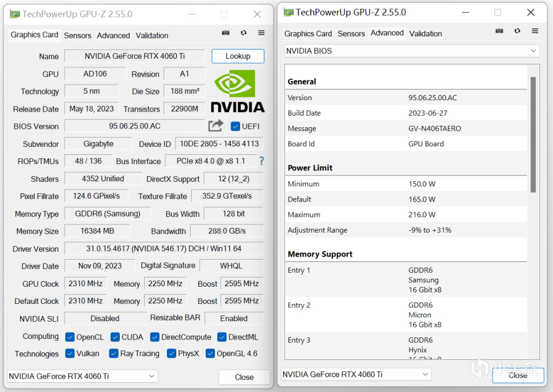This screenshot has height=392, width=553.
Task: Click the Device ID field 10DE 2805
Action: point(219,144)
